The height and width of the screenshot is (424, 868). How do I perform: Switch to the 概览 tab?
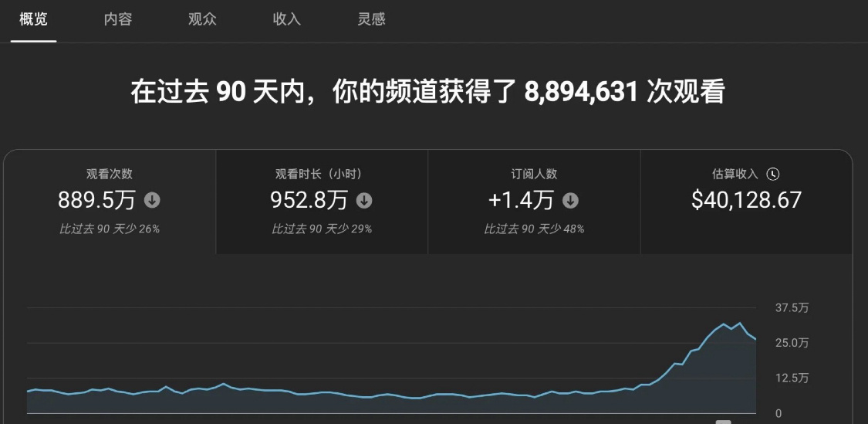pos(33,20)
